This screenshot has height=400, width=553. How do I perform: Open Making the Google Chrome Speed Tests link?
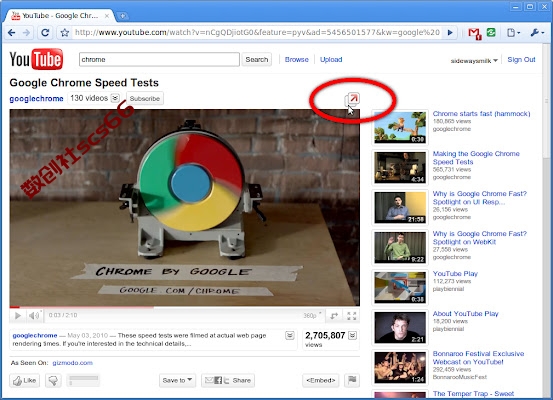(476, 158)
